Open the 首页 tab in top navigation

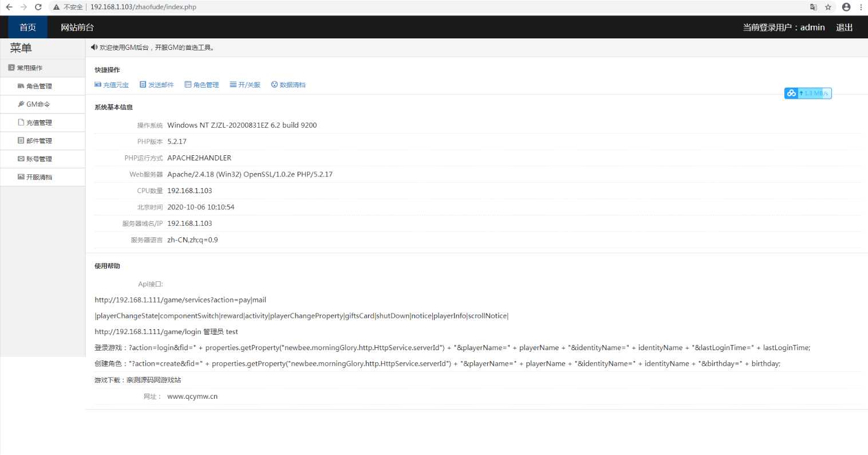coord(27,27)
